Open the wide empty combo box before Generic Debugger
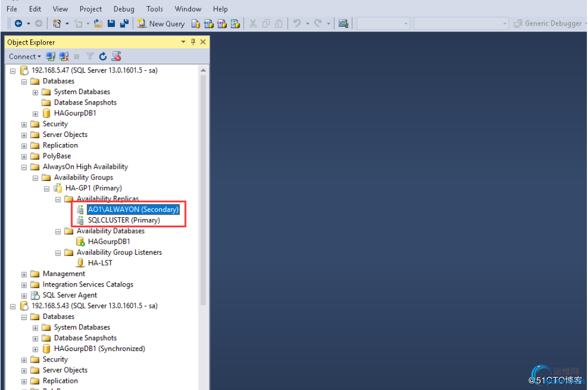588x390 pixels. coord(461,24)
